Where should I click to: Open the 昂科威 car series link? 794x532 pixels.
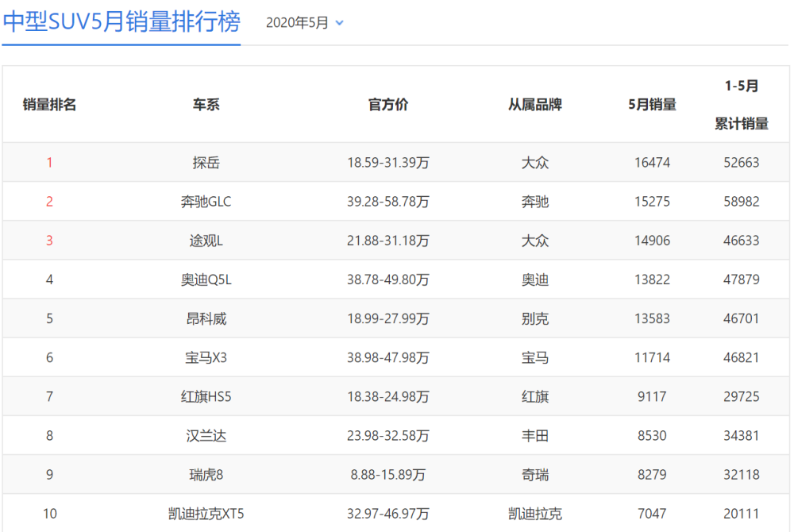(206, 318)
